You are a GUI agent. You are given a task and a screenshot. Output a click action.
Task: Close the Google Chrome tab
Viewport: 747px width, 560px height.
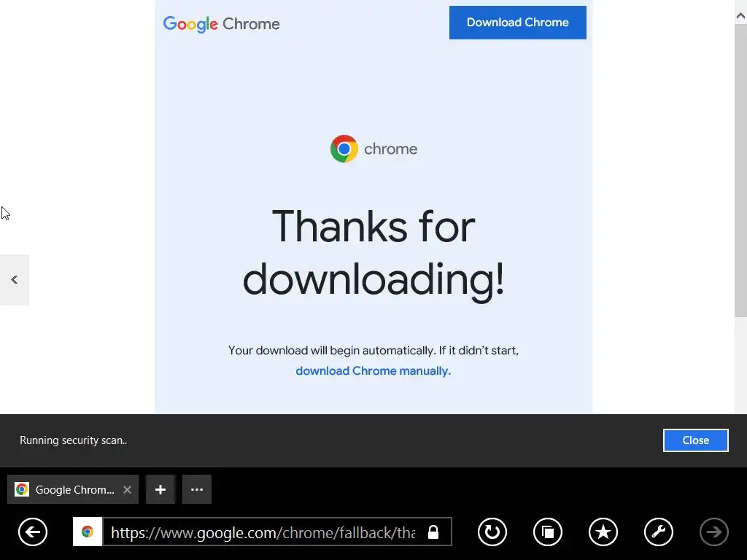coord(127,489)
